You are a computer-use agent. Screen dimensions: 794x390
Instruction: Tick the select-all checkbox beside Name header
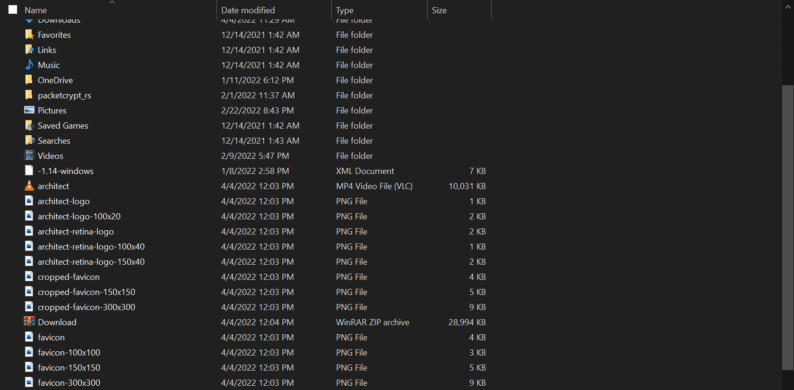pos(13,10)
